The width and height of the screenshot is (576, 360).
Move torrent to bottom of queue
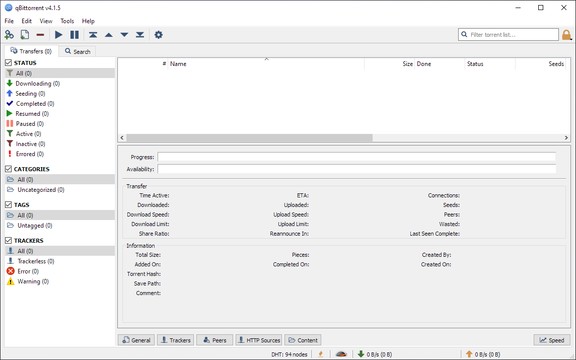tap(140, 35)
